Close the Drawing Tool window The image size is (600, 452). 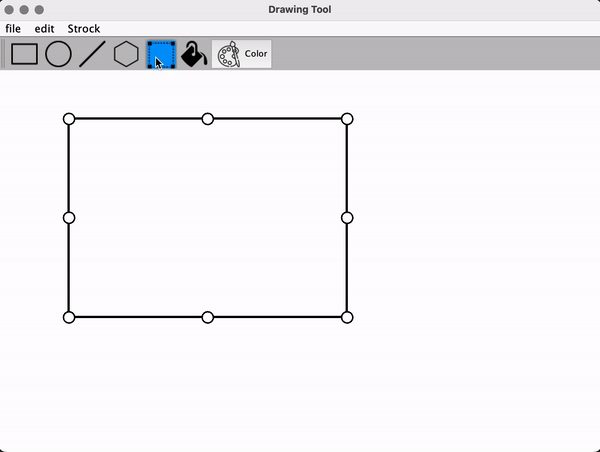[x=9, y=10]
